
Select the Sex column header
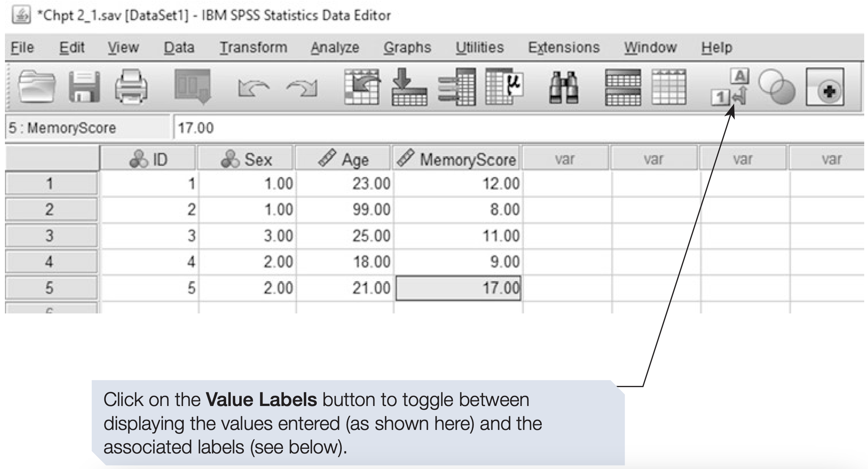(246, 159)
